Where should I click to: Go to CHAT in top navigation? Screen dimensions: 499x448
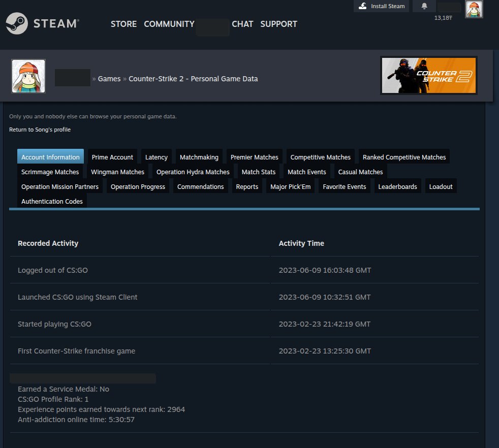(242, 24)
